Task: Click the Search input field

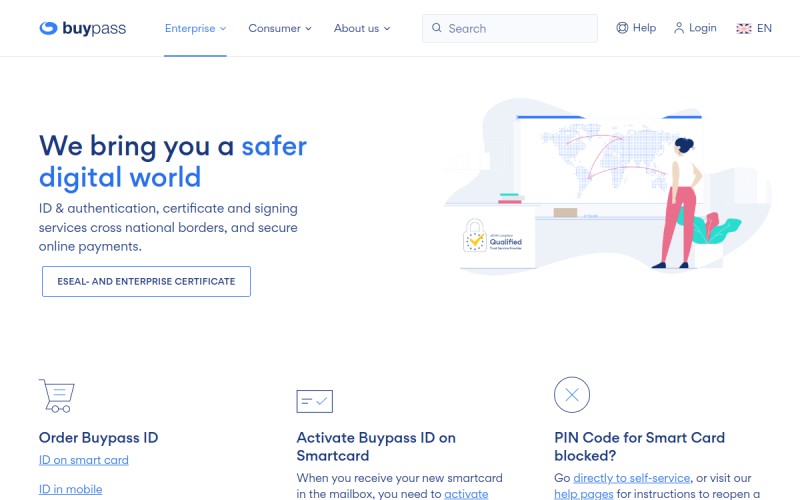Action: pos(510,29)
